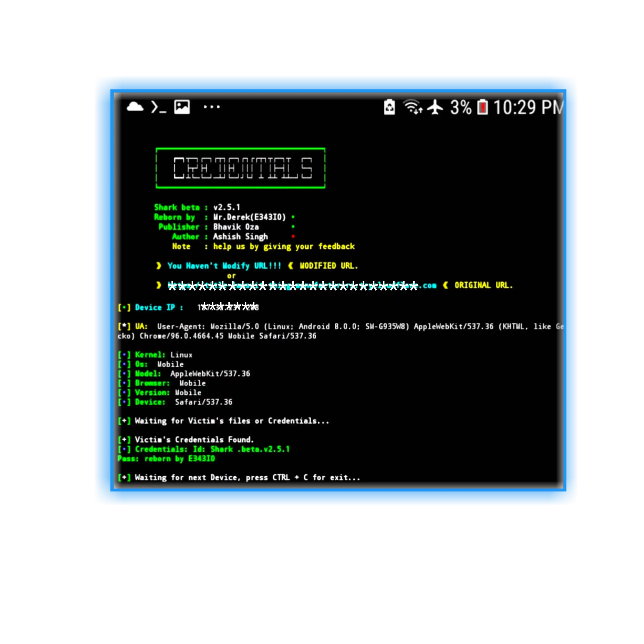This screenshot has height=644, width=644.
Task: Tap the battery recycle status icon
Action: click(x=389, y=107)
